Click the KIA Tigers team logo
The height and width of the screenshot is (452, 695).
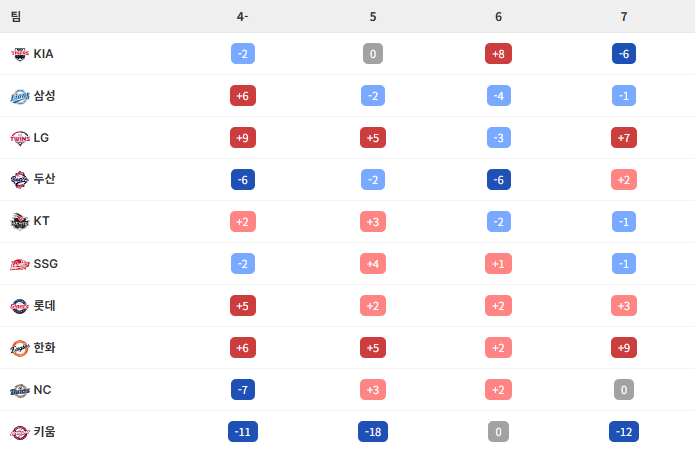(20, 54)
